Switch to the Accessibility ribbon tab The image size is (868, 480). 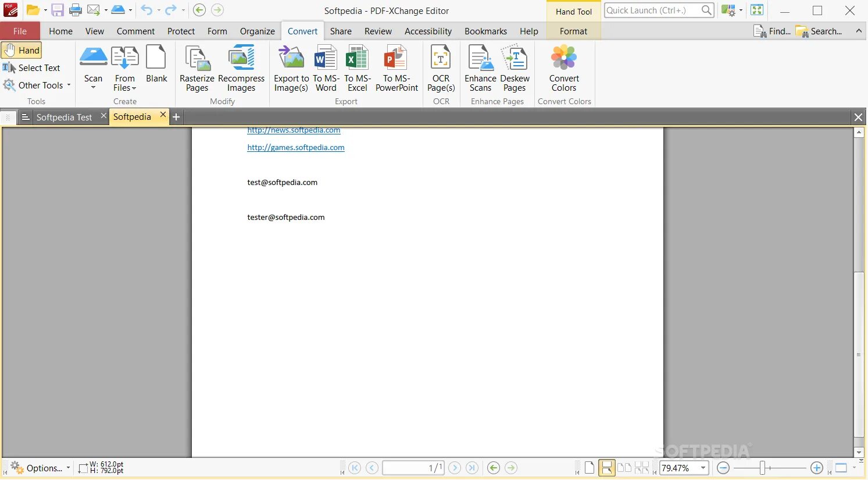pos(428,31)
